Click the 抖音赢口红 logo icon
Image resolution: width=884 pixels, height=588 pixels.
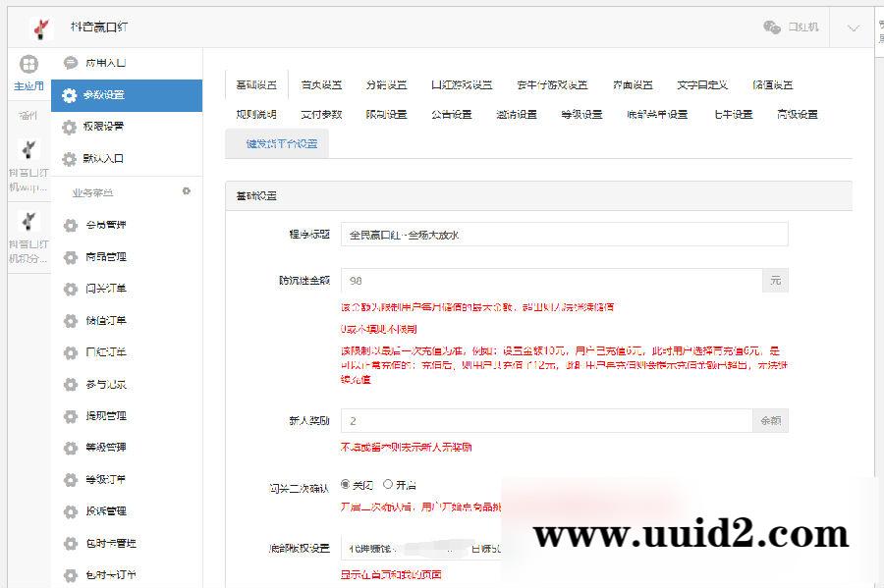click(41, 27)
